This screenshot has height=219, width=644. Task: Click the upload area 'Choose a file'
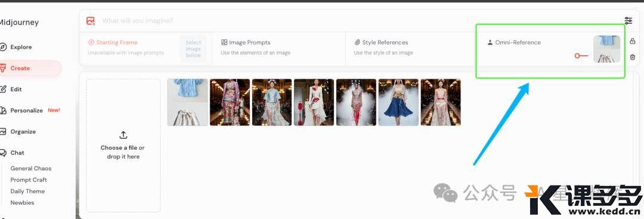click(x=123, y=146)
